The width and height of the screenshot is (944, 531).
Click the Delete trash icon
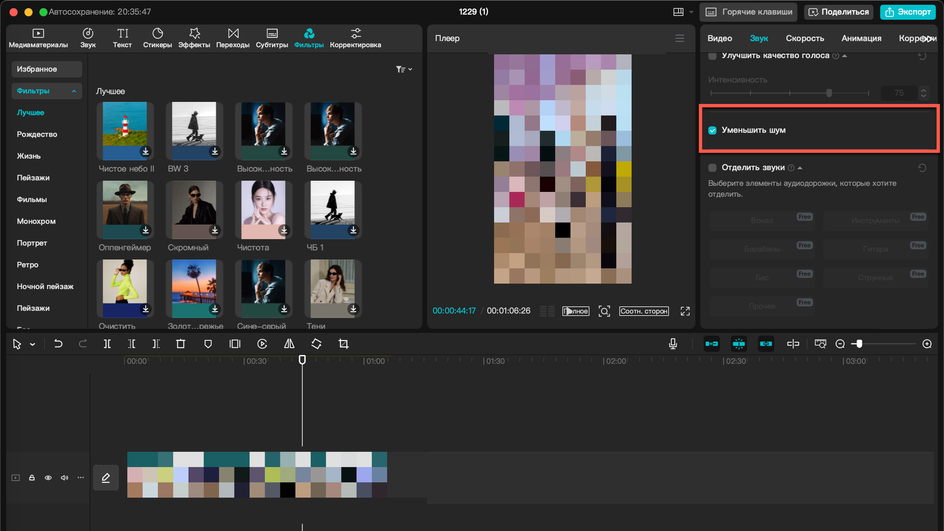click(180, 344)
